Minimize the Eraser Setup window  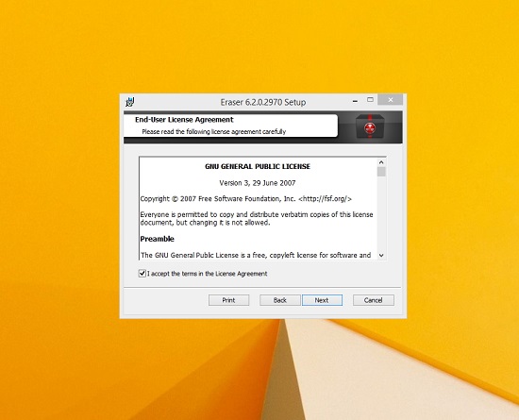click(x=355, y=101)
